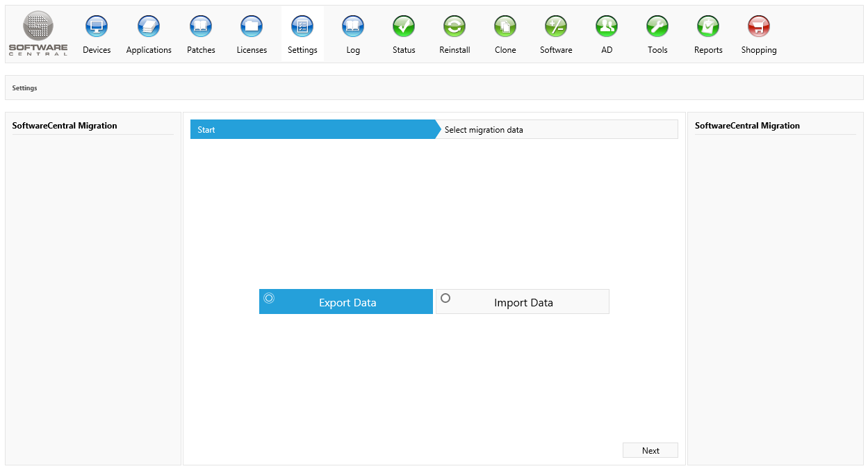This screenshot has width=868, height=471.
Task: Open the Reports icon
Action: coord(708,27)
